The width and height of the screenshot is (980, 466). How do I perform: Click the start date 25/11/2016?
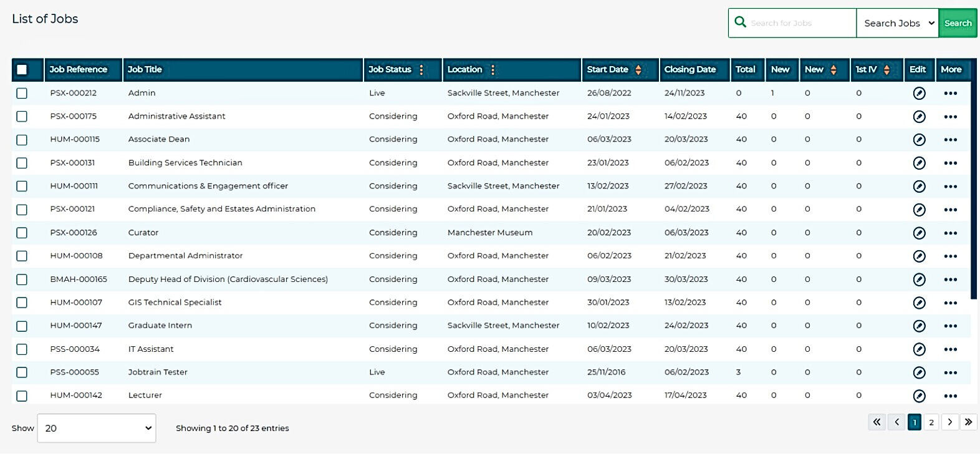coord(607,372)
